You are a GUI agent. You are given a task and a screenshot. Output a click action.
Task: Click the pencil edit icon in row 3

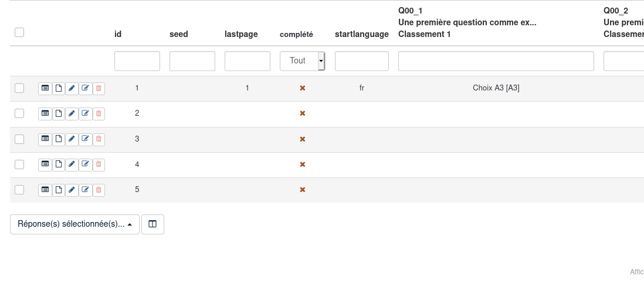(x=72, y=139)
